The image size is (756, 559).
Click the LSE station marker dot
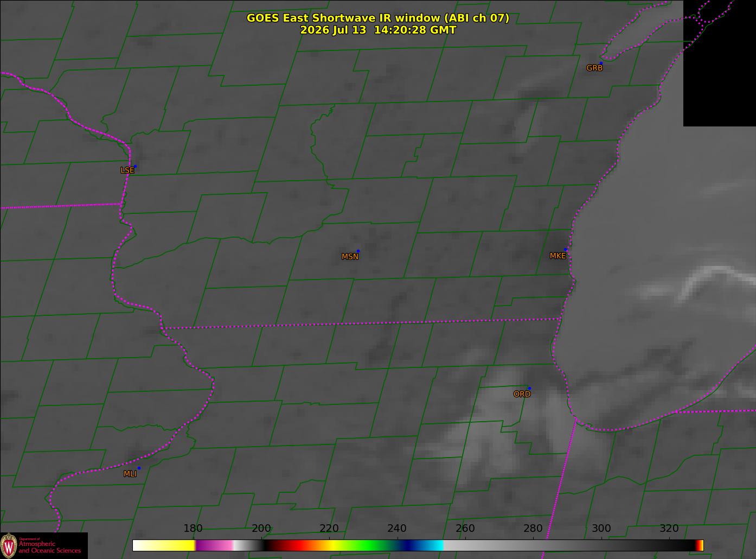[135, 166]
